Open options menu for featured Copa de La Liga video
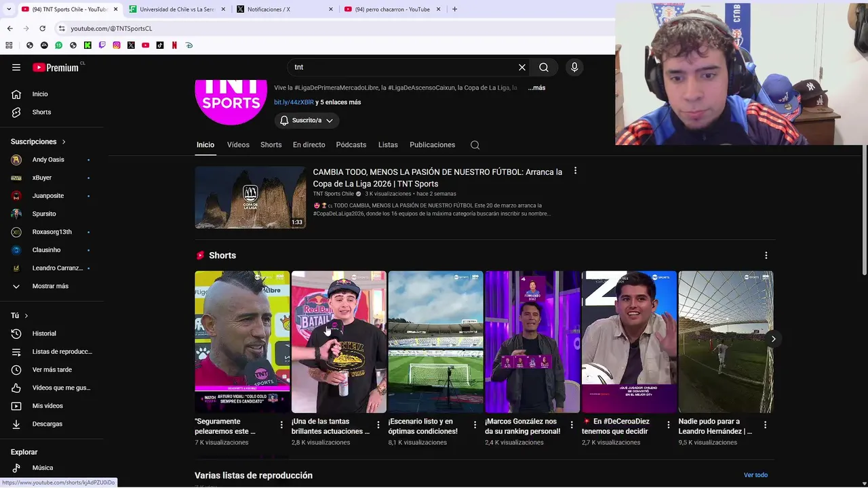 point(575,171)
